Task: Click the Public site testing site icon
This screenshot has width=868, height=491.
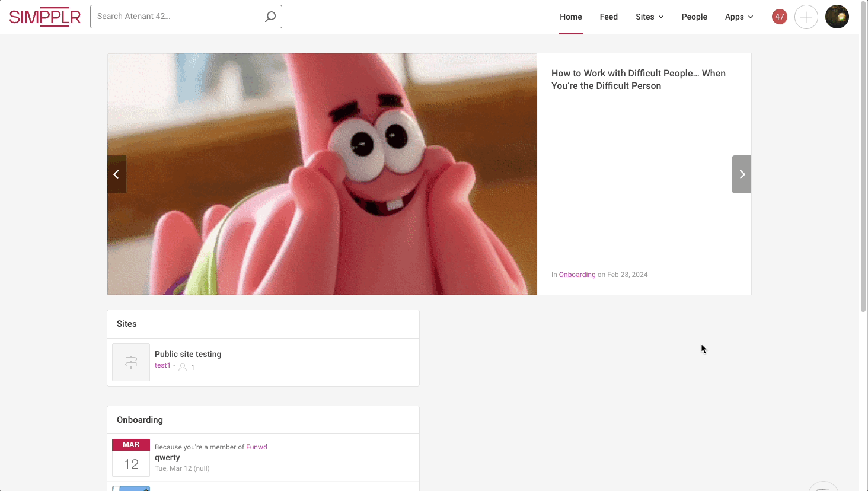Action: point(130,362)
